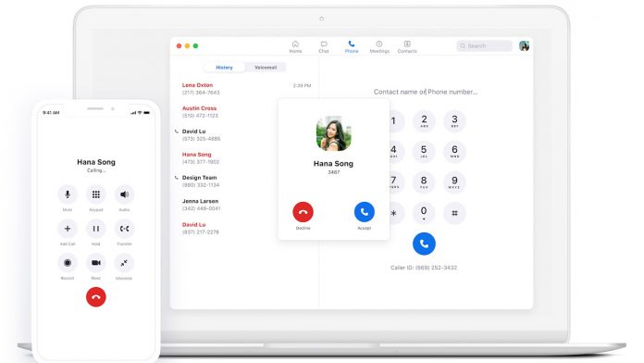Focus the Contact name or Phone number field

pyautogui.click(x=426, y=92)
